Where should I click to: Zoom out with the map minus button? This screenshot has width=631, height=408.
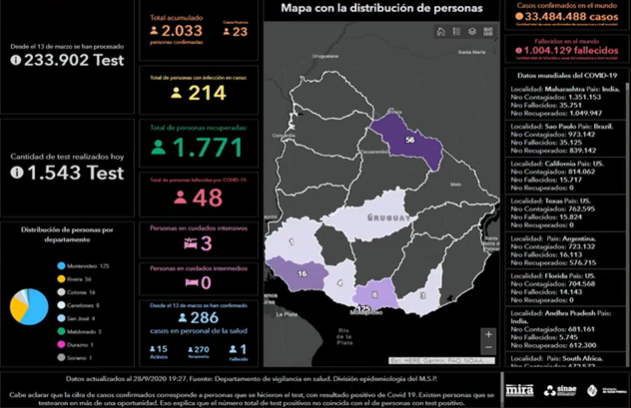pyautogui.click(x=487, y=351)
